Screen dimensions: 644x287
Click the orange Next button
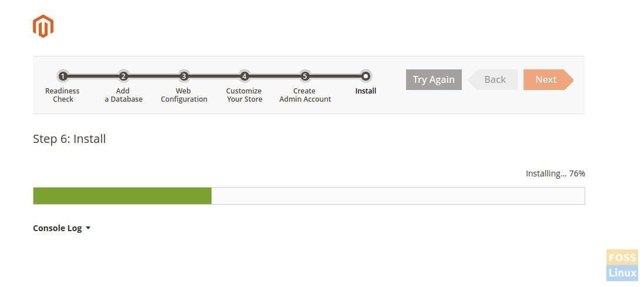(548, 80)
